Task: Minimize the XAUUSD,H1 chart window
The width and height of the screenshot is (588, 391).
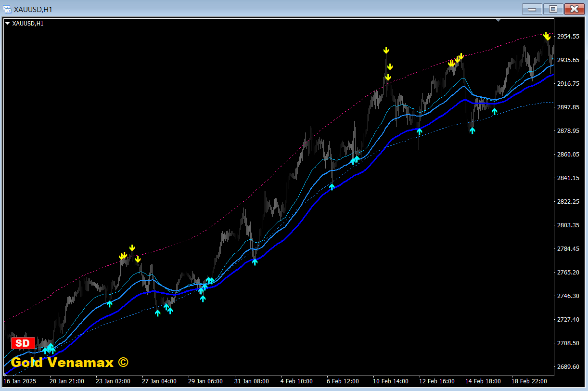Action: coord(532,9)
